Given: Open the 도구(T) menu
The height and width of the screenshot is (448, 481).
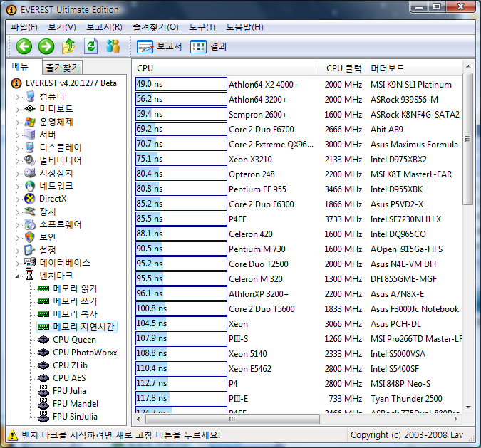Looking at the screenshot, I should pyautogui.click(x=202, y=27).
